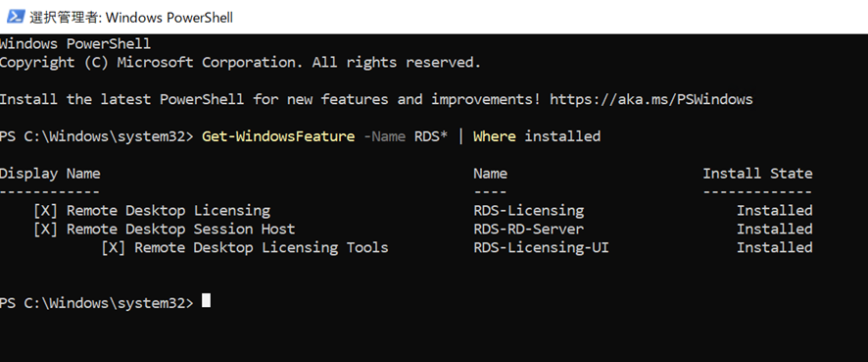The image size is (868, 362).
Task: Click the RDS-Licensing name value
Action: 529,211
